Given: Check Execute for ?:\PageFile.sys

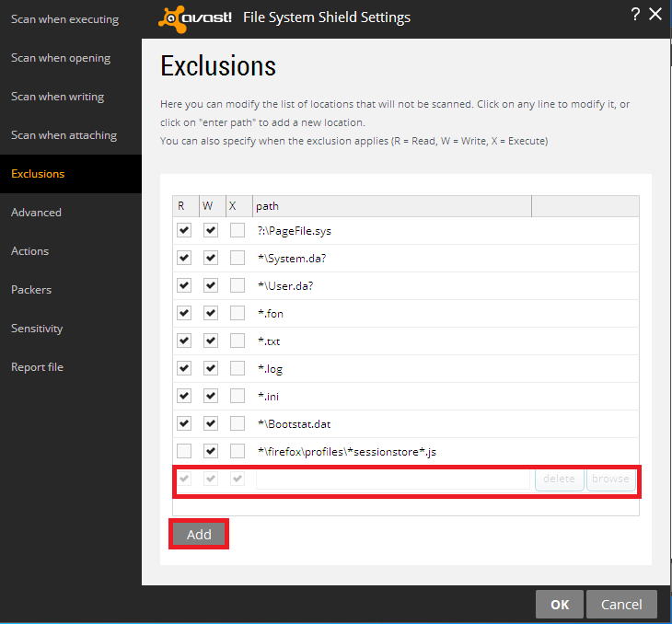Looking at the screenshot, I should pyautogui.click(x=238, y=230).
